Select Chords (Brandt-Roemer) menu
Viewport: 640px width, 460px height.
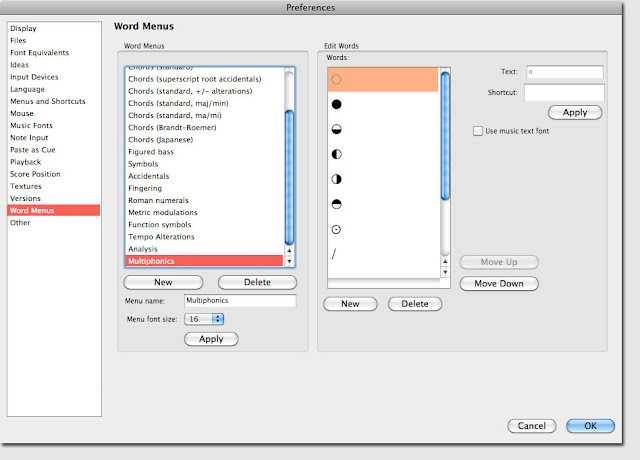[172, 127]
